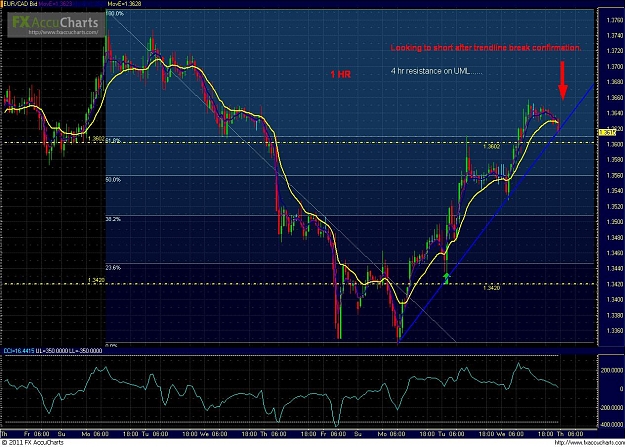Image resolution: width=625 pixels, height=447 pixels.
Task: Open the fxaccucharts.com link under the logo
Action: coord(63,32)
